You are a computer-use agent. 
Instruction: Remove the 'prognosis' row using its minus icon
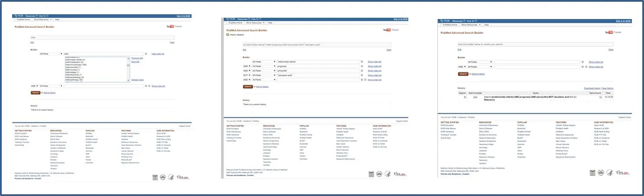(x=362, y=66)
